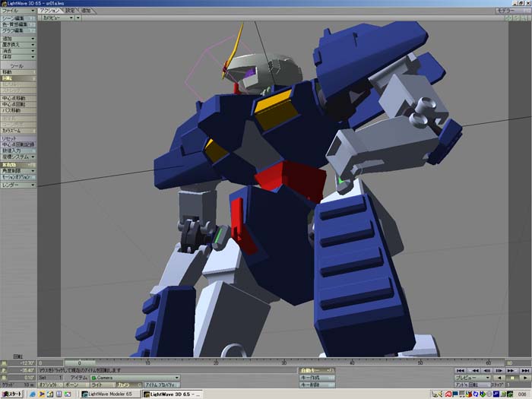Viewport: 532px width, 399px height.
Task: Select ボーン bones edit mode
Action: point(76,385)
